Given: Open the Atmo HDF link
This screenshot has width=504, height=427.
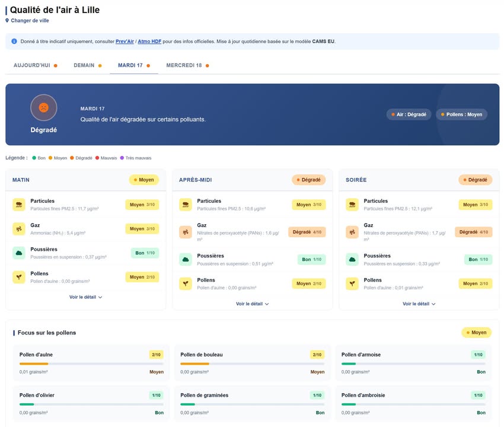Looking at the screenshot, I should pos(149,42).
